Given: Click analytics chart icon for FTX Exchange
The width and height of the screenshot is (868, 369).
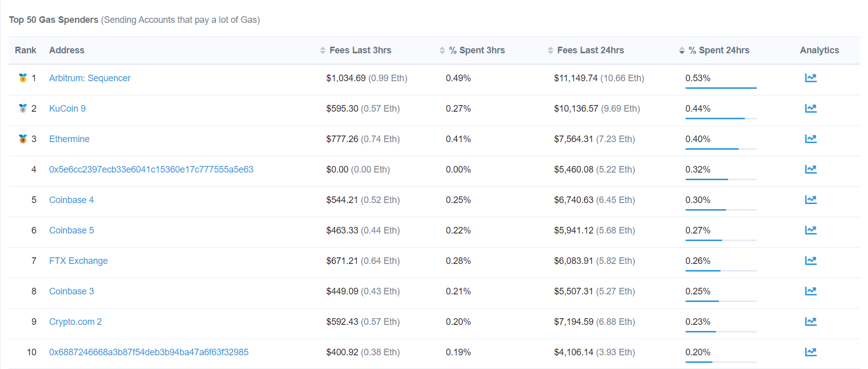Looking at the screenshot, I should [x=811, y=260].
